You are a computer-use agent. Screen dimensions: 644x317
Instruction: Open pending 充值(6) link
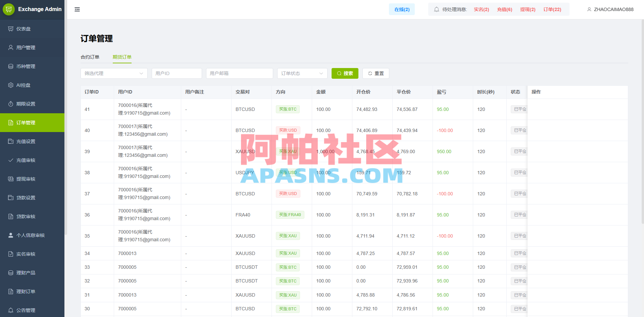pyautogui.click(x=504, y=9)
